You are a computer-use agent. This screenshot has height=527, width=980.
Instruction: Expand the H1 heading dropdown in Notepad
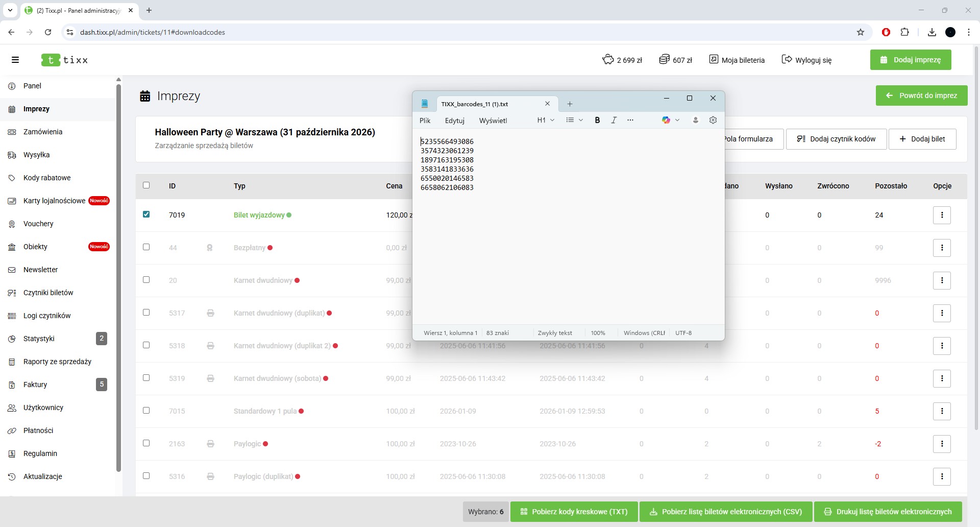coord(546,120)
